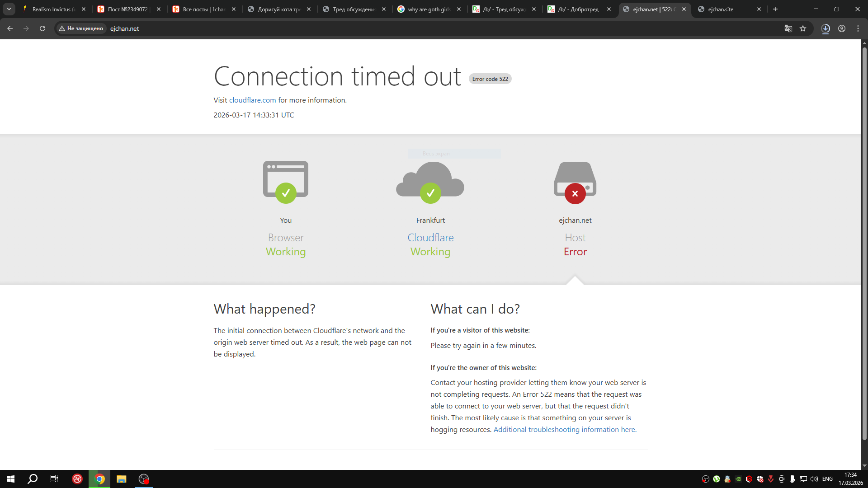
Task: Open the Chrome profile icon
Action: (842, 28)
